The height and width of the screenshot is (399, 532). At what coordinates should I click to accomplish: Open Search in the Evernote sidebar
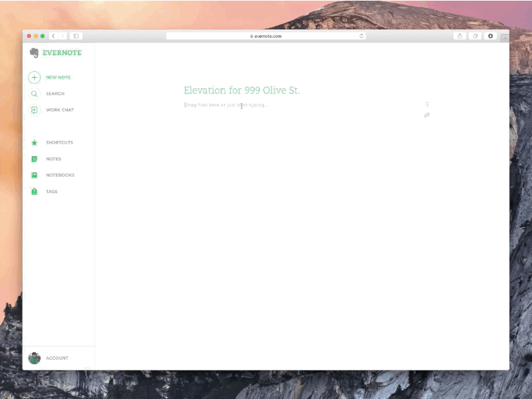pos(34,94)
